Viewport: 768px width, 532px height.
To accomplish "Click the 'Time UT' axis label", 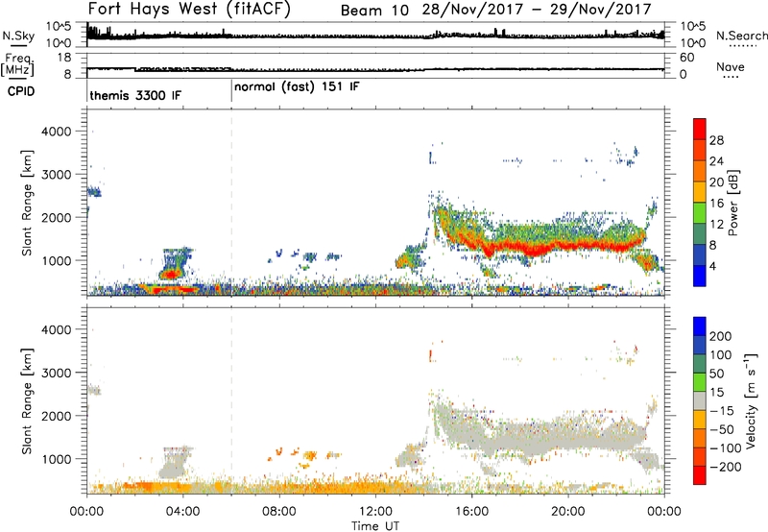I will click(x=375, y=526).
